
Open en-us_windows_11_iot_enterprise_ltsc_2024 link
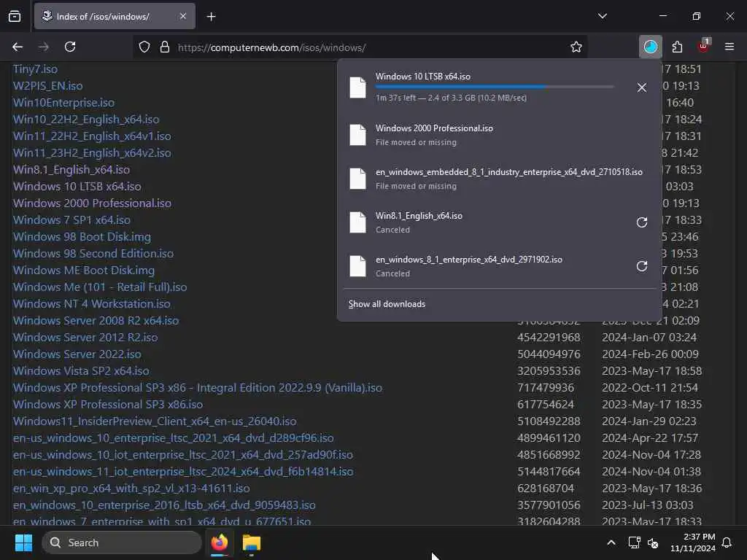183,472
